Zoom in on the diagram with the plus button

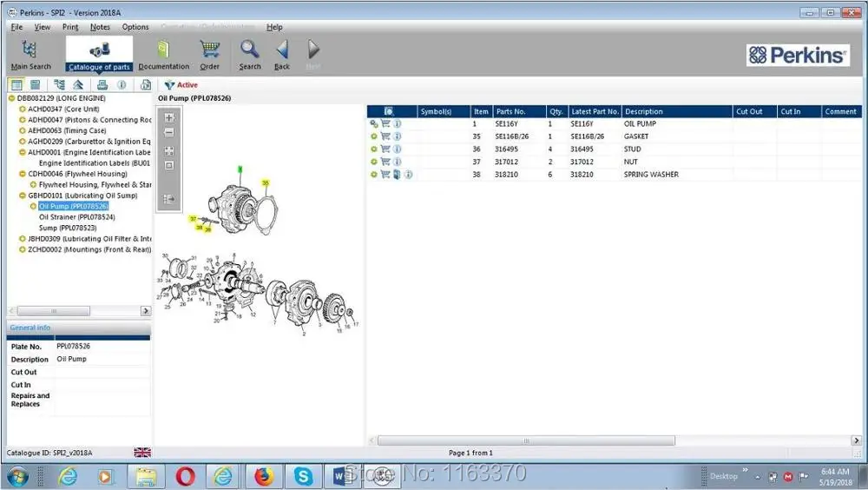click(x=169, y=117)
